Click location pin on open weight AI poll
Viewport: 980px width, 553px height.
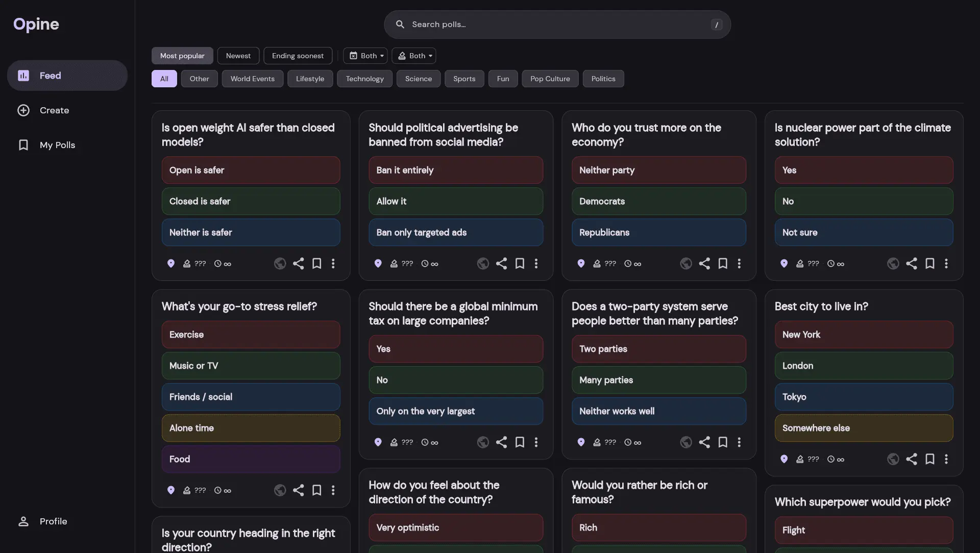[171, 263]
